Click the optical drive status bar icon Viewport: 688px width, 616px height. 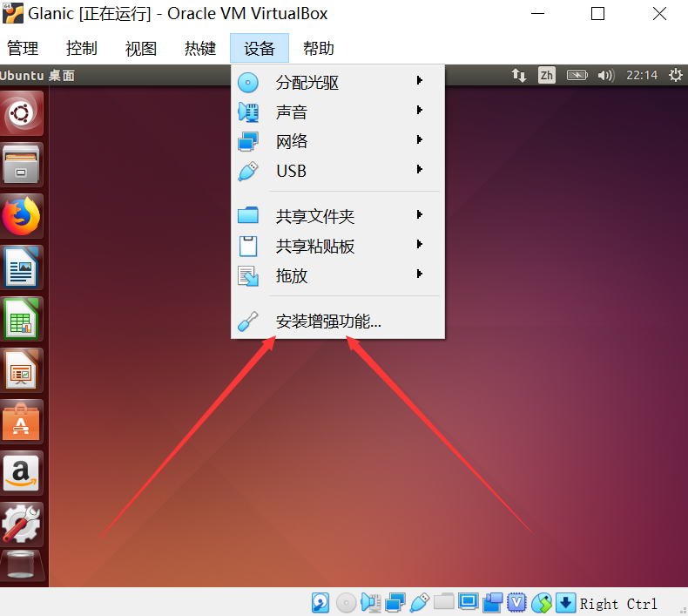click(347, 603)
